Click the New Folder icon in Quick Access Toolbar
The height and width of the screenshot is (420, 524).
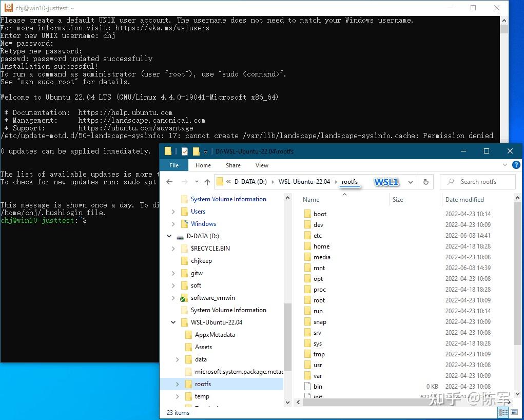coord(196,151)
